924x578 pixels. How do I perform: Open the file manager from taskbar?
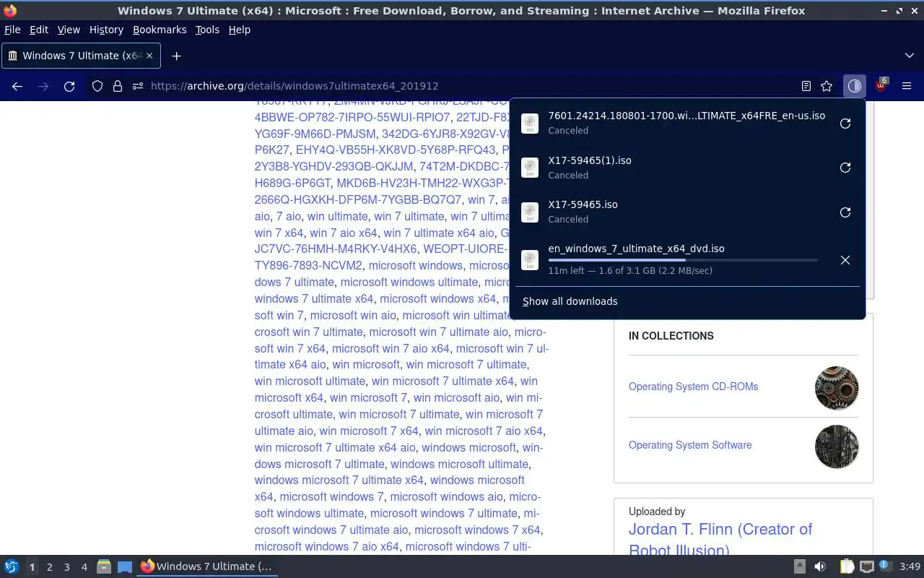(103, 566)
